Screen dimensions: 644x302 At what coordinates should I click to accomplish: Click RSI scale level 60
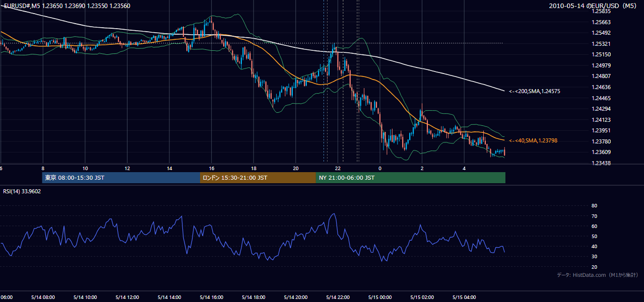(x=594, y=226)
